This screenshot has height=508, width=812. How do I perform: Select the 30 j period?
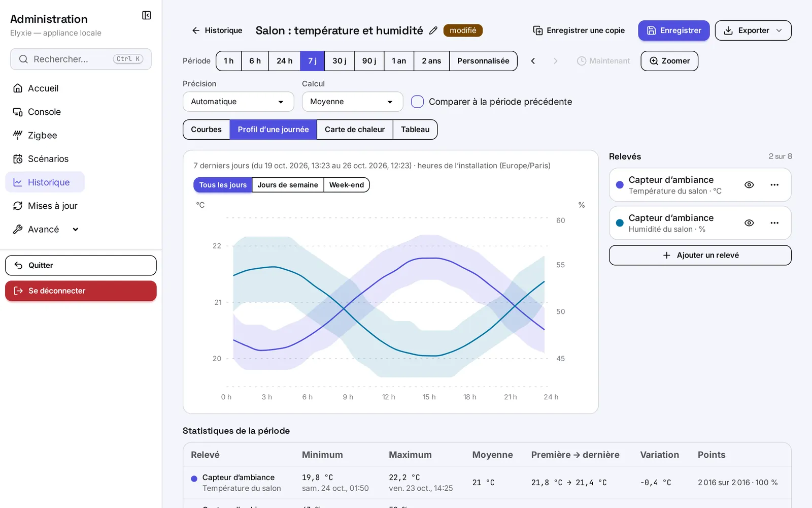340,61
